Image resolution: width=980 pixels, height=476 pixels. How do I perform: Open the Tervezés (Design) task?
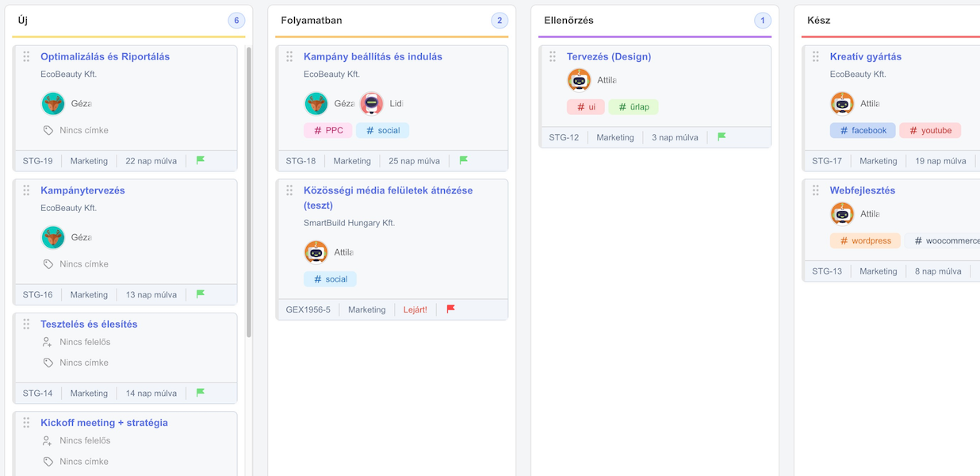(609, 56)
